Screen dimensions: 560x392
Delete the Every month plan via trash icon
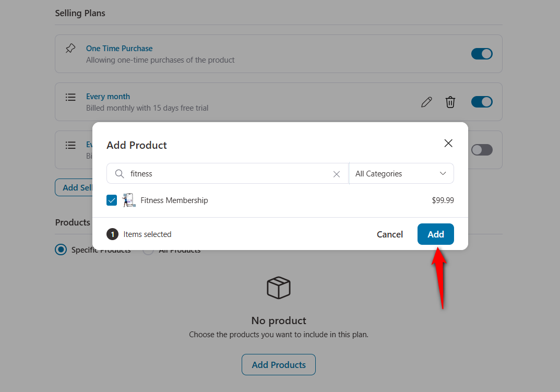click(450, 102)
